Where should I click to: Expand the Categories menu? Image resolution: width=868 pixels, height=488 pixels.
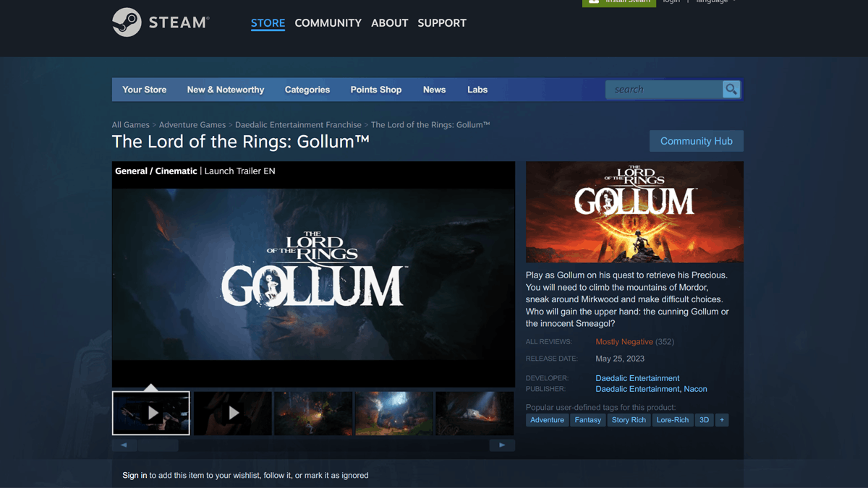[x=307, y=90]
